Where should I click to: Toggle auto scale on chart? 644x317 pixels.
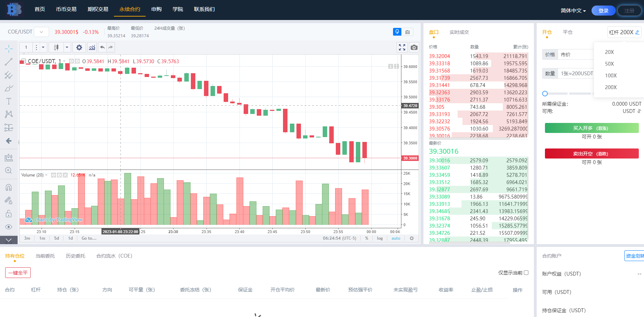(x=396, y=238)
